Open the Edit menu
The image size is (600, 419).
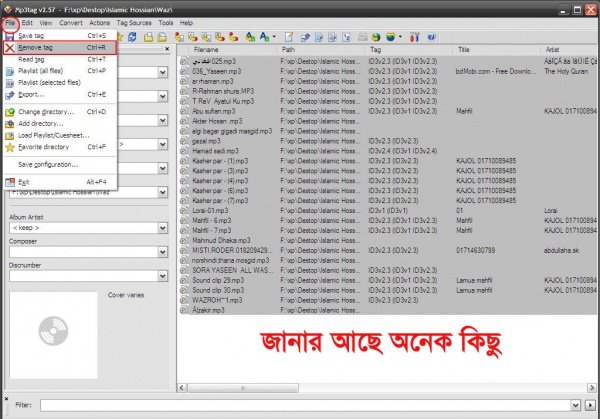[27, 23]
